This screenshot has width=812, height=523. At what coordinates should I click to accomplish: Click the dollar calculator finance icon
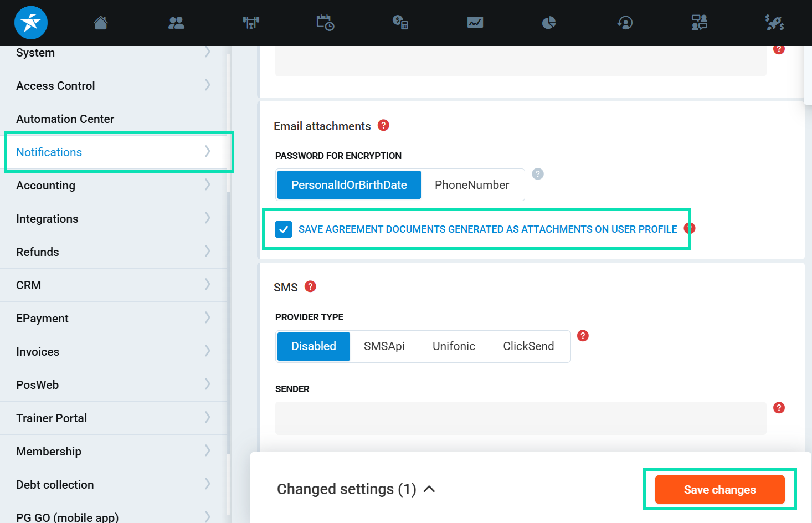pos(400,23)
